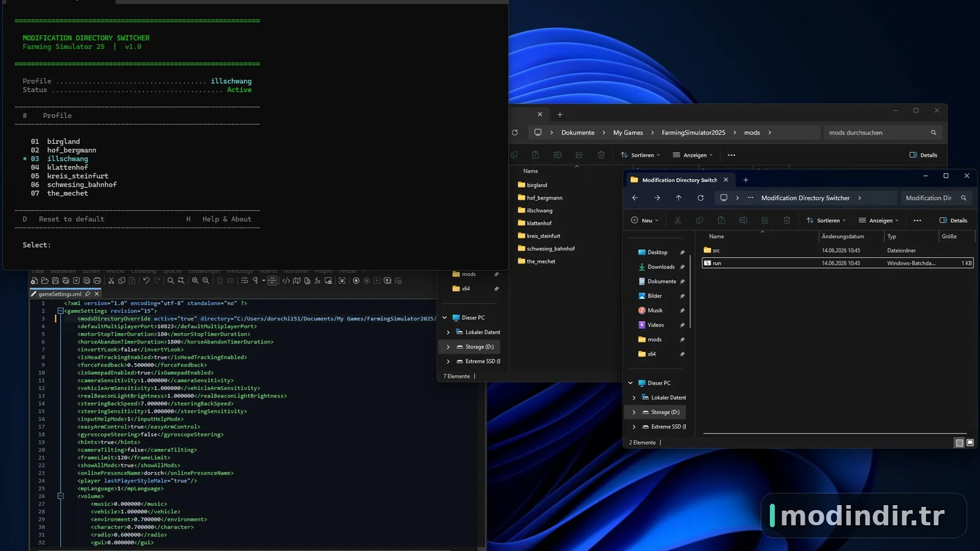Expand Storage (D:) in Modification Directory Switcher sidebar
Image resolution: width=980 pixels, height=551 pixels.
pos(634,412)
